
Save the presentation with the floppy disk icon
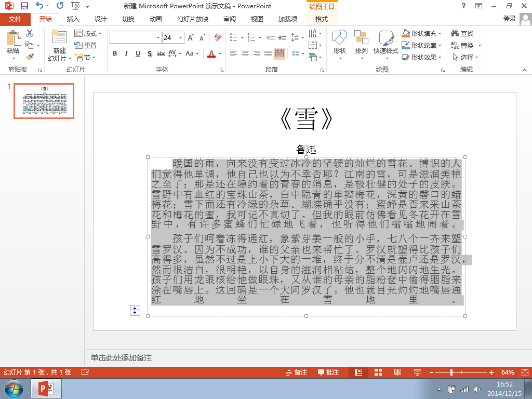pos(24,6)
